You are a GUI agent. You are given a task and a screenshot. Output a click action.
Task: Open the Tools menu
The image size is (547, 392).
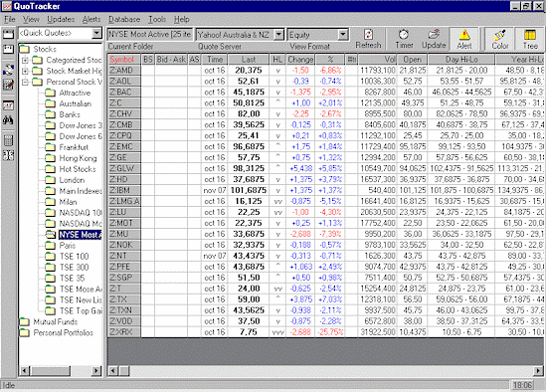[157, 19]
